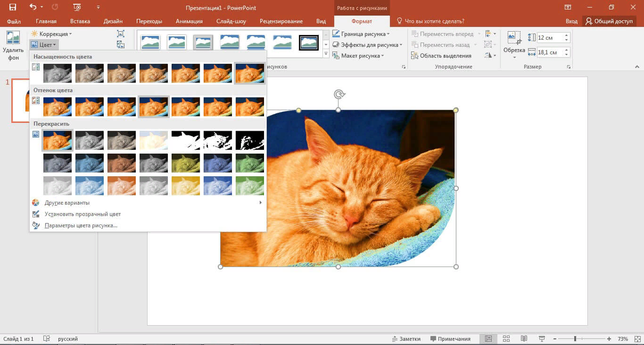Open Other Variants (Другие варианты) submenu

click(x=148, y=203)
